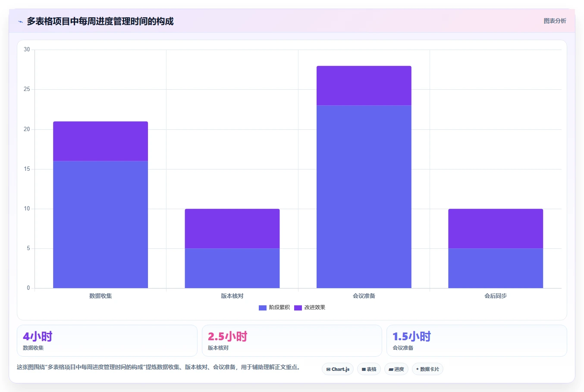Screen dimensions: 584x392
Task: Click the purple 改进效果 segment of the 版本核对 bar
Action: [232, 229]
